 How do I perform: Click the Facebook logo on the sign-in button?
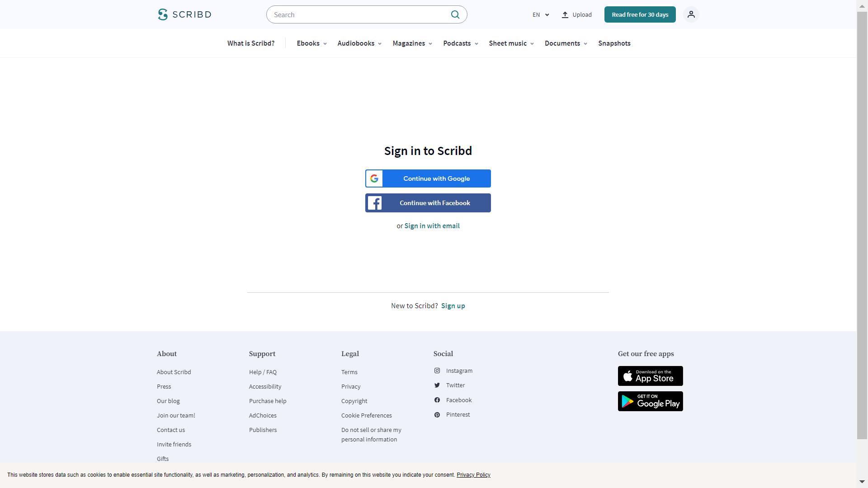374,203
